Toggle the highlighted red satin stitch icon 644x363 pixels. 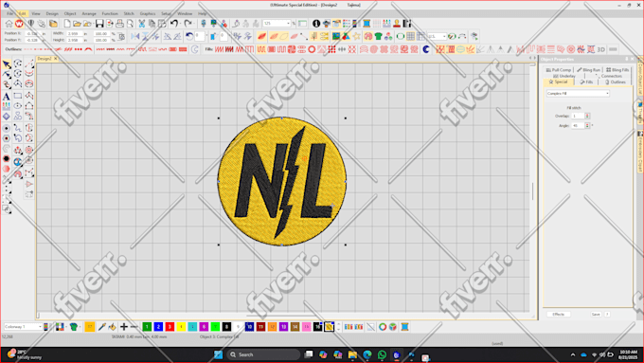click(261, 37)
